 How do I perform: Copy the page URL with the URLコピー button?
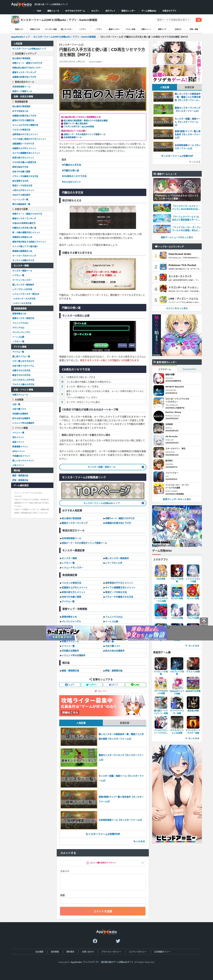[103, 691]
